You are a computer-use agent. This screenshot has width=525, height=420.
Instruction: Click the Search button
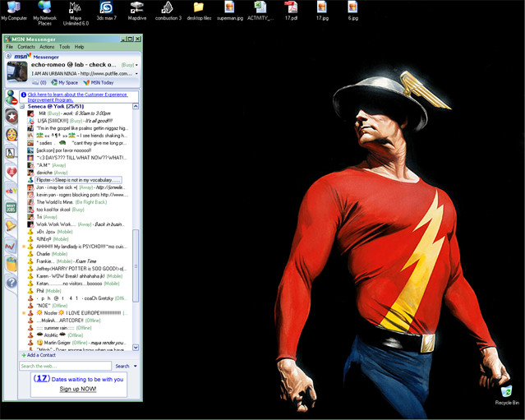pos(122,366)
